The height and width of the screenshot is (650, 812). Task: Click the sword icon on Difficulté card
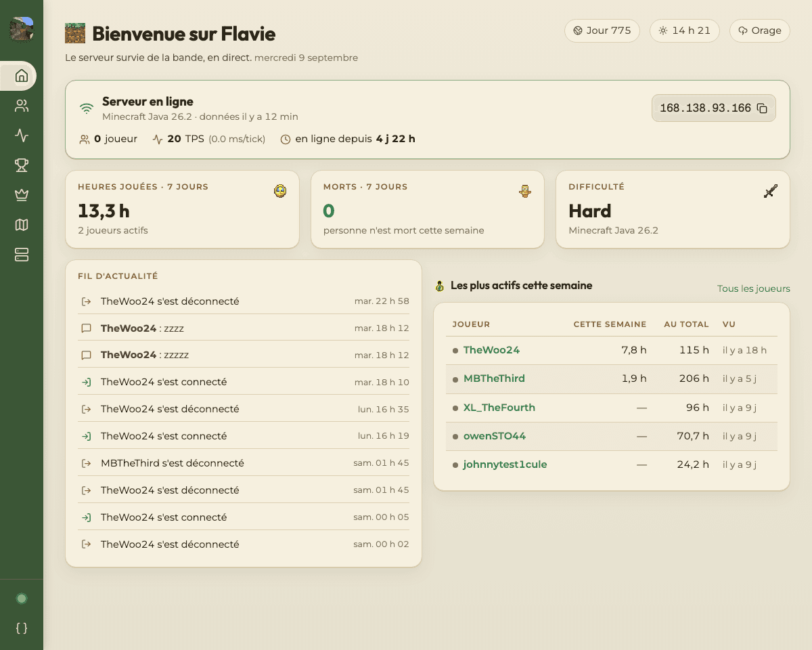[x=770, y=191]
